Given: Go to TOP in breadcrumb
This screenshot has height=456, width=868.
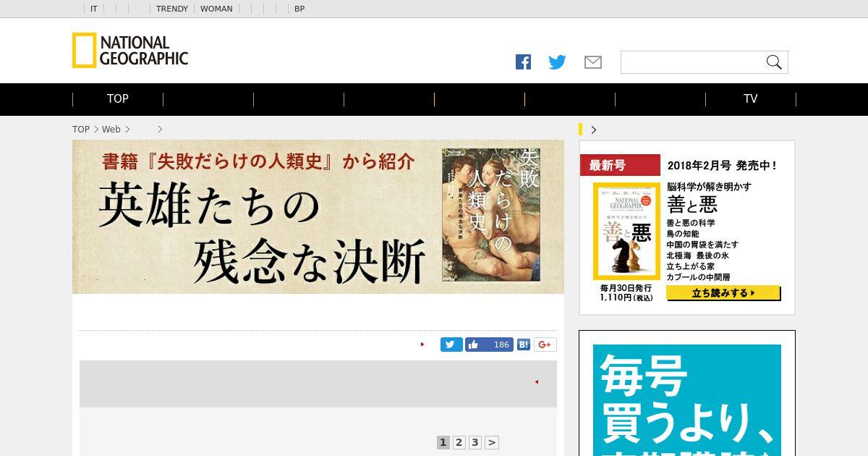Looking at the screenshot, I should pyautogui.click(x=81, y=130).
